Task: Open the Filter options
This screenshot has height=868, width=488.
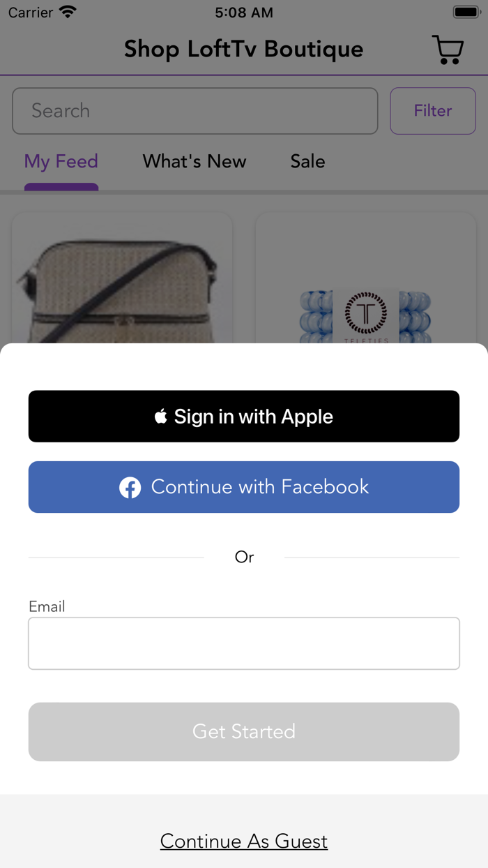Action: point(433,111)
